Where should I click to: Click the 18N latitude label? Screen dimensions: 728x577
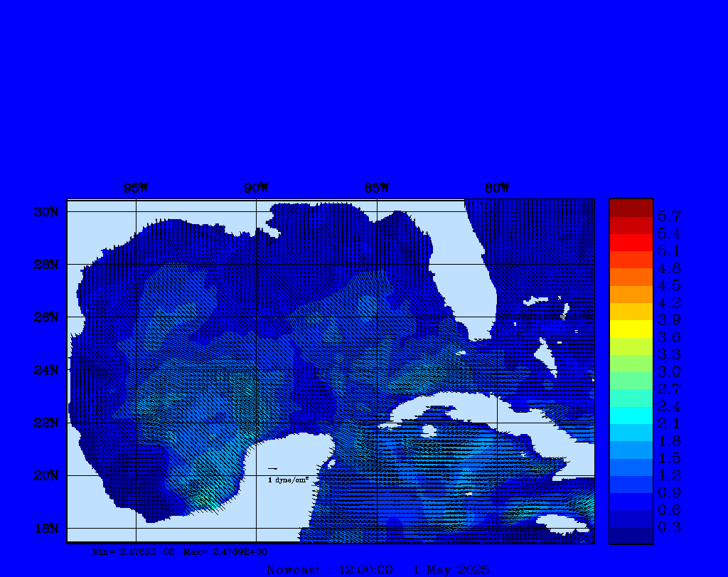pyautogui.click(x=45, y=528)
